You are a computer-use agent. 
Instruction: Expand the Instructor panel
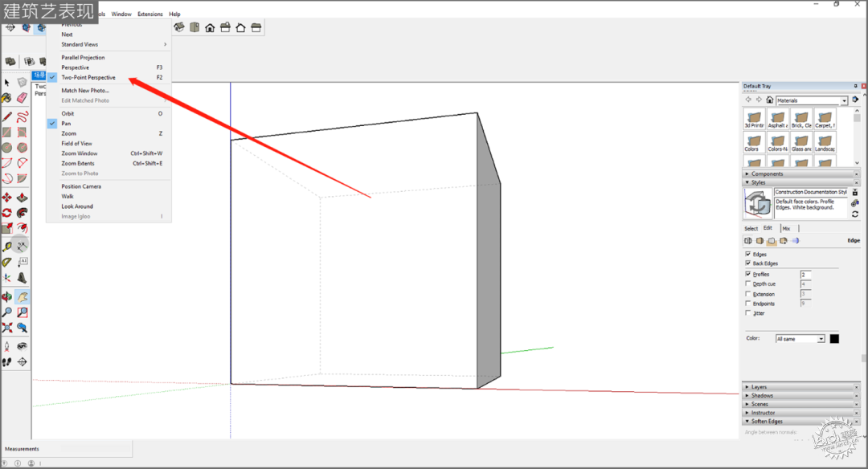(800, 413)
